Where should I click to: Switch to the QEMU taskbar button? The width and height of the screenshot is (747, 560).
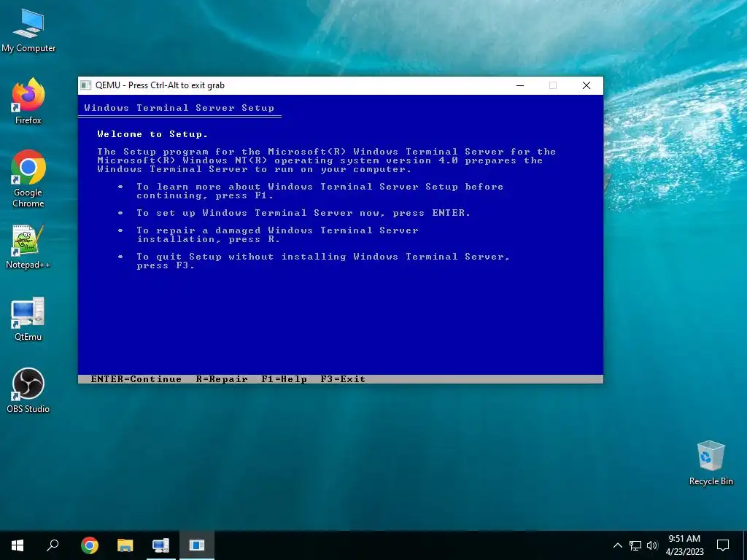coord(197,545)
